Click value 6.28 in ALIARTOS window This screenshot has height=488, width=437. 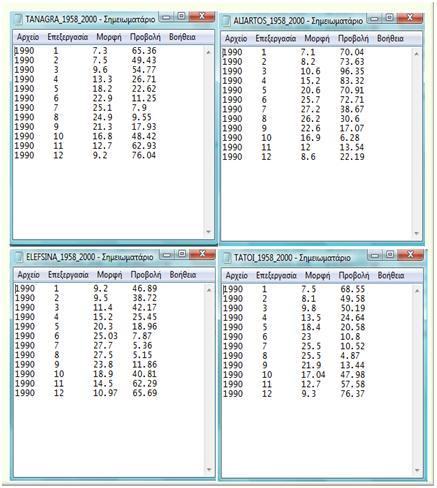coord(350,138)
